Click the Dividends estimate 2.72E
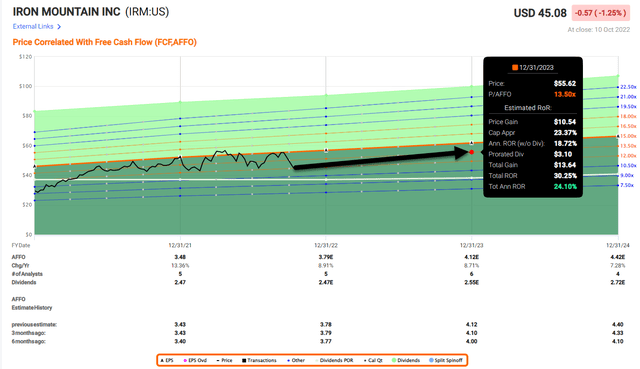This screenshot has width=640, height=369. click(x=617, y=282)
